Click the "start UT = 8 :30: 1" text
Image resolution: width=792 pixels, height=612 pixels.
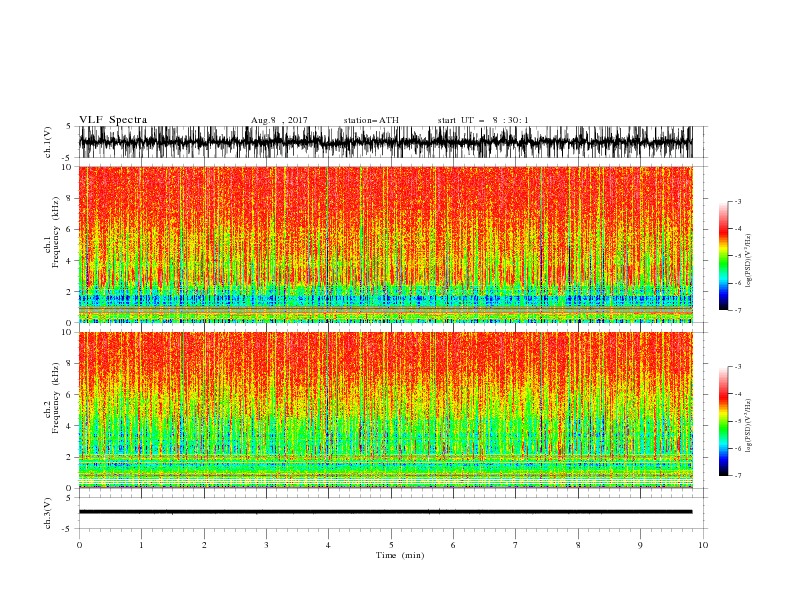tap(482, 120)
